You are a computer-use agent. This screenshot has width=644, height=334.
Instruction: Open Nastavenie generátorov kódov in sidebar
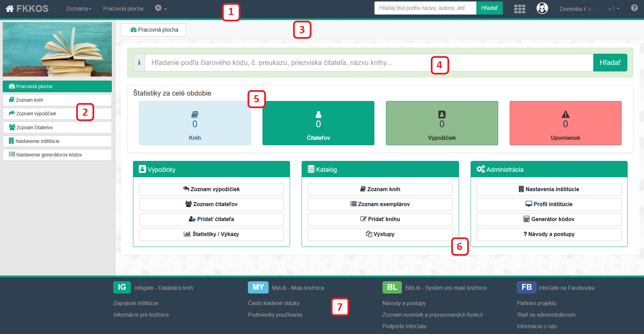(57, 155)
